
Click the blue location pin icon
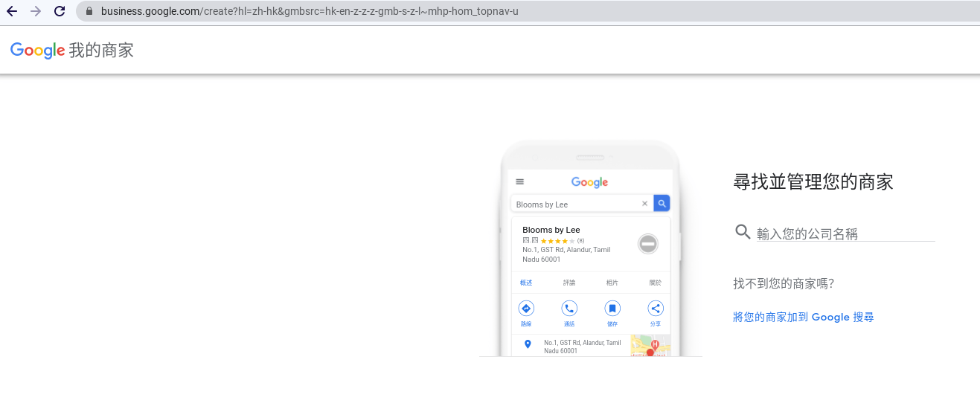528,344
